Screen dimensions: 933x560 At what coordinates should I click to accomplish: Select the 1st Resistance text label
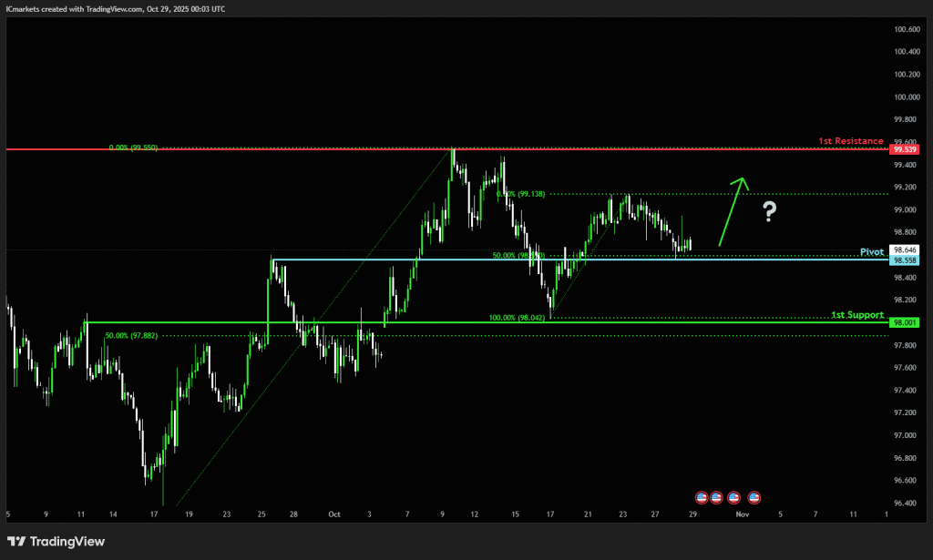point(850,141)
